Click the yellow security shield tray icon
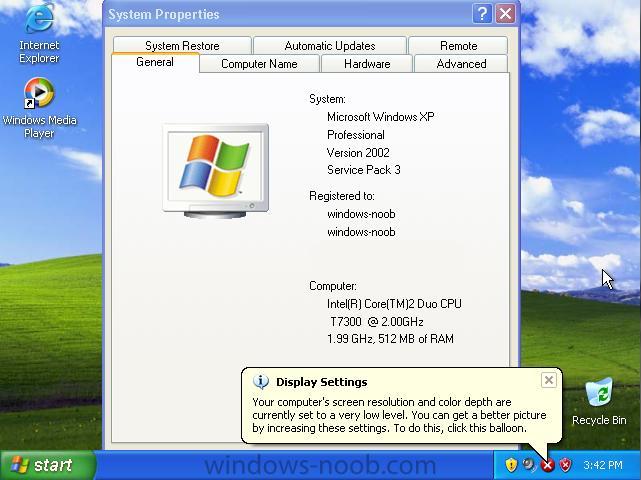The height and width of the screenshot is (480, 641). click(x=511, y=465)
